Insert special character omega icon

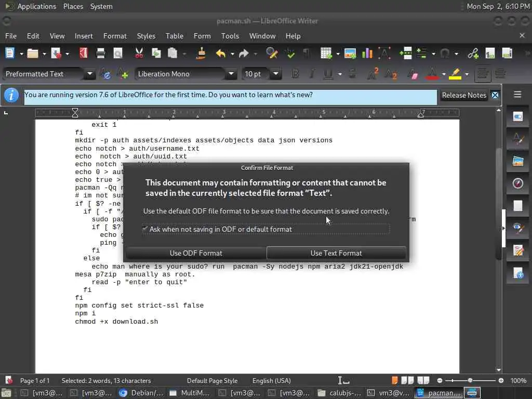[x=445, y=54]
